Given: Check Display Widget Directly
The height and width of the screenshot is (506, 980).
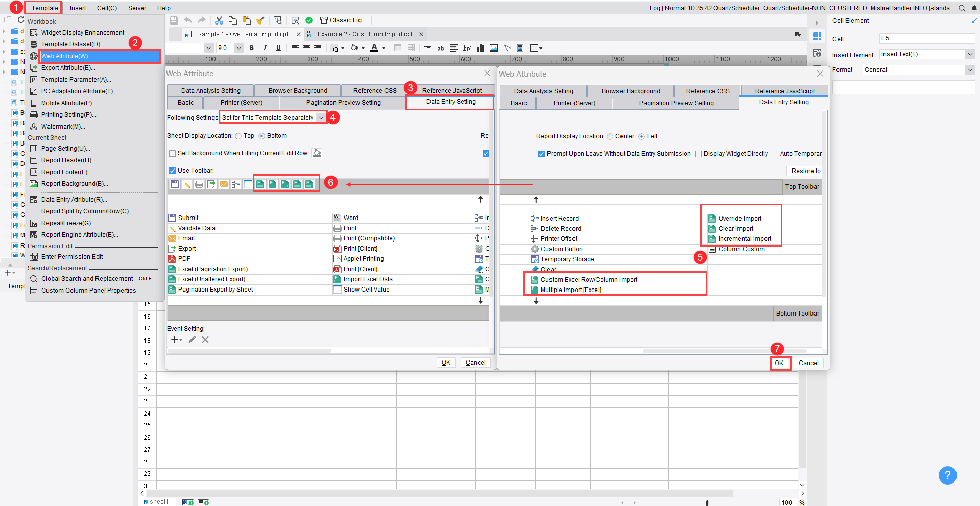Looking at the screenshot, I should point(699,154).
